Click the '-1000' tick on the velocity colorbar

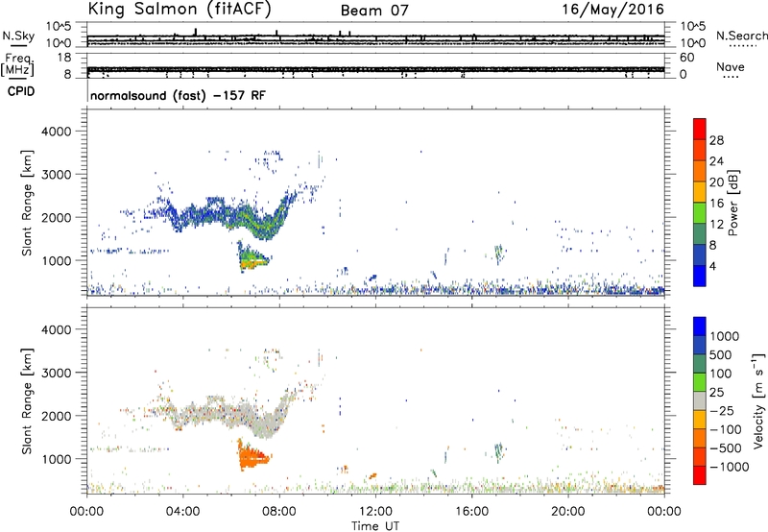tap(730, 467)
